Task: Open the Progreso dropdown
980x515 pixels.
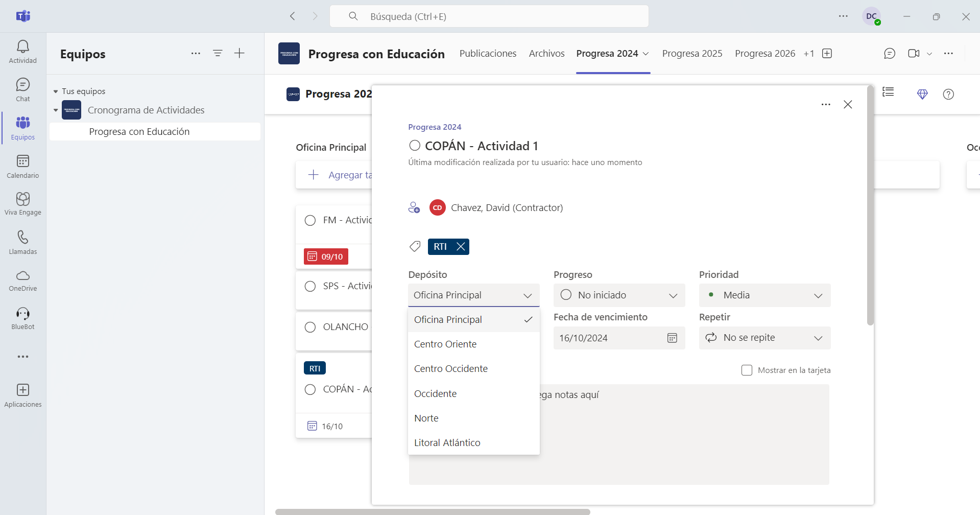Action: click(x=619, y=295)
